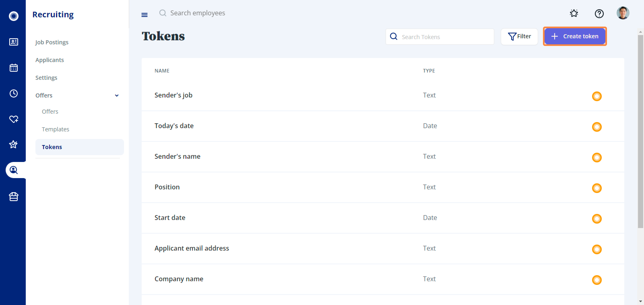Open Settings in the Recruiting menu
This screenshot has width=644, height=305.
tap(46, 78)
